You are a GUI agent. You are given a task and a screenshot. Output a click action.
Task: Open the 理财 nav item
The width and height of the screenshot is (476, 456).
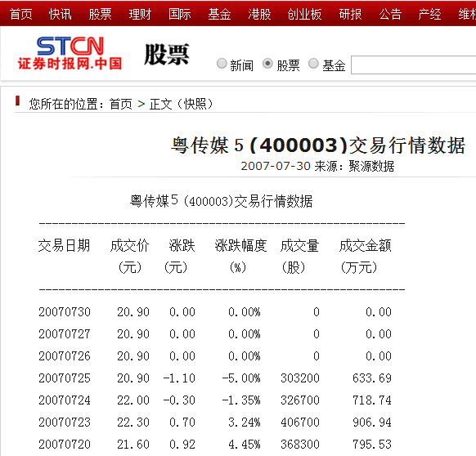point(140,14)
